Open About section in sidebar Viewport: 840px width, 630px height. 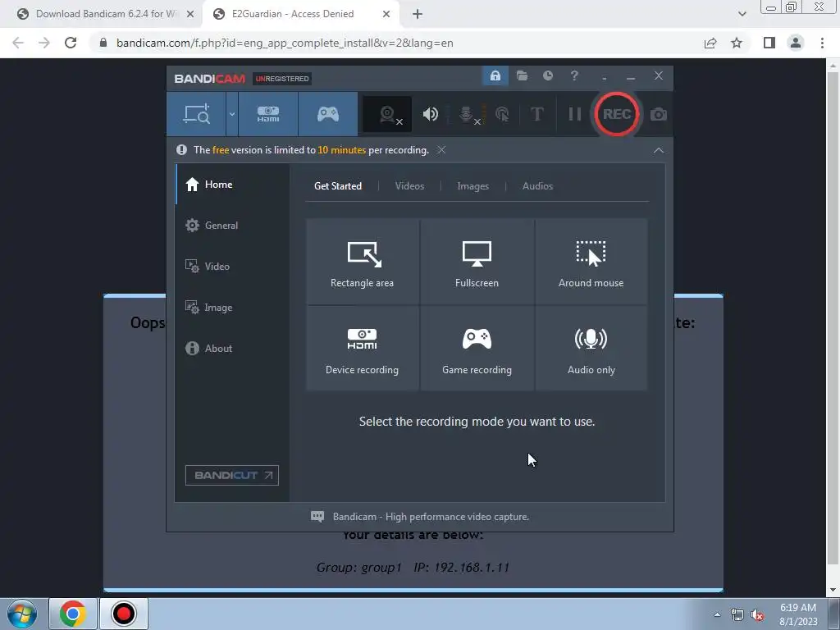point(232,348)
